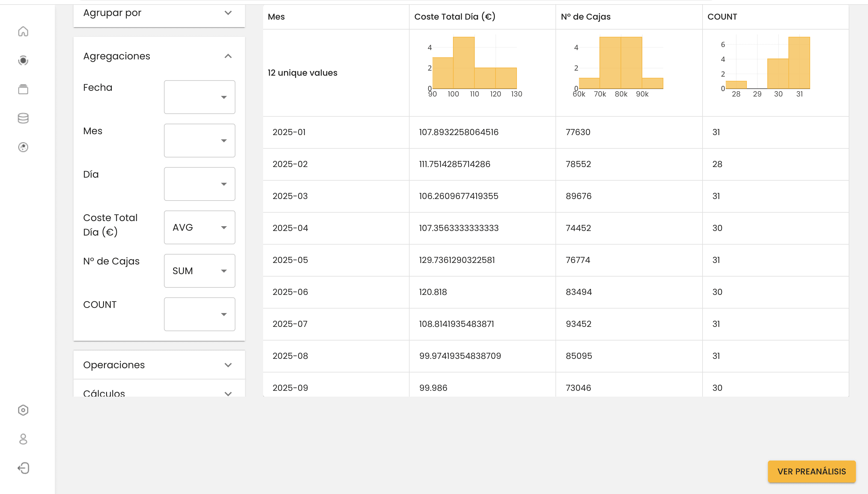
Task: Click the Nº de Cajas column header
Action: click(586, 17)
